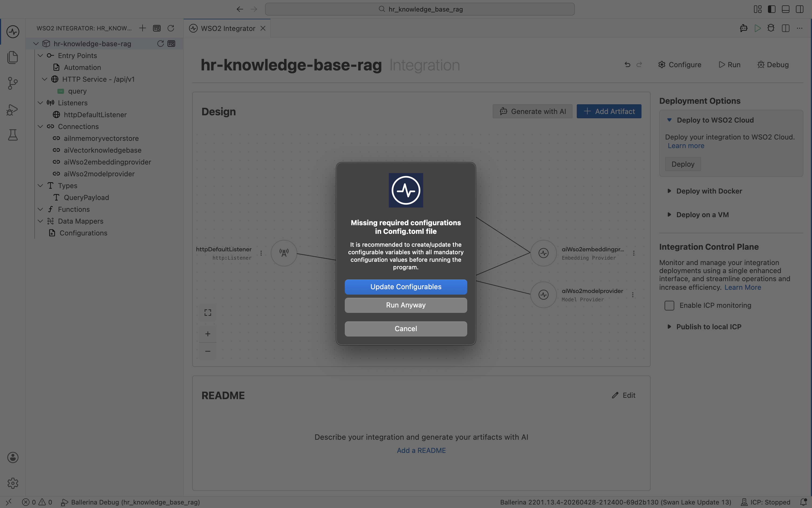Screen dimensions: 812x508
Task: Open the Automation entry point
Action: click(82, 67)
